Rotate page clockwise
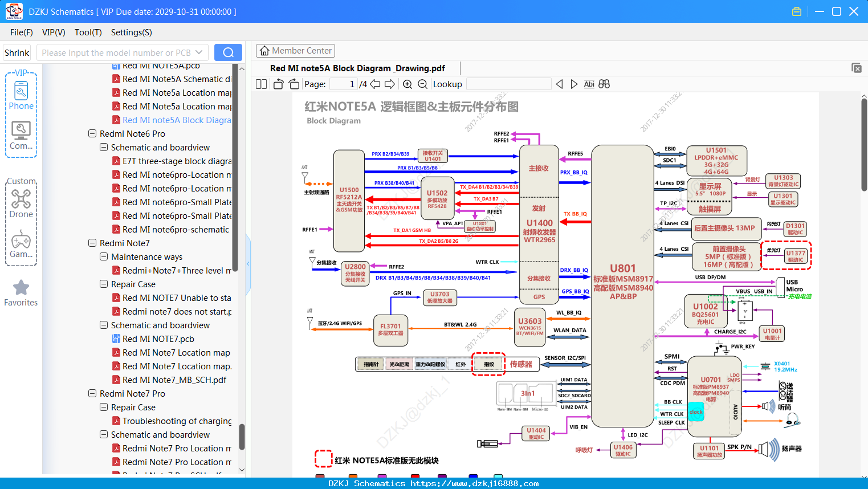The width and height of the screenshot is (868, 489). click(x=294, y=84)
